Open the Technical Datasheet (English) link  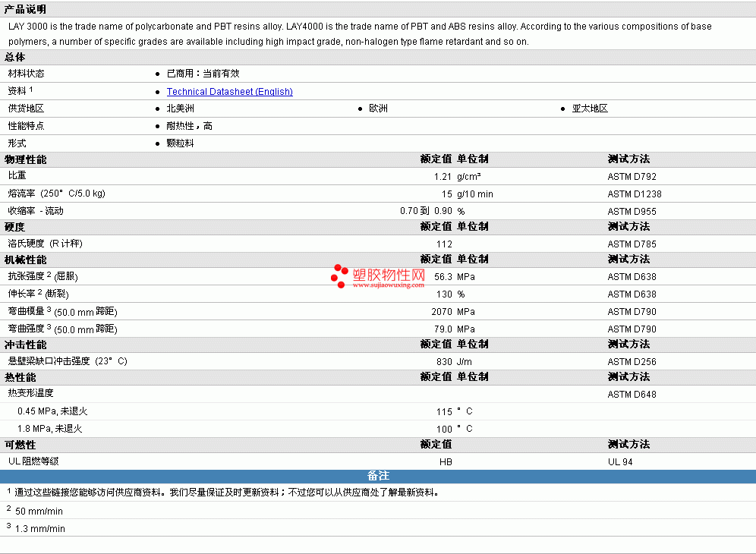coord(229,92)
